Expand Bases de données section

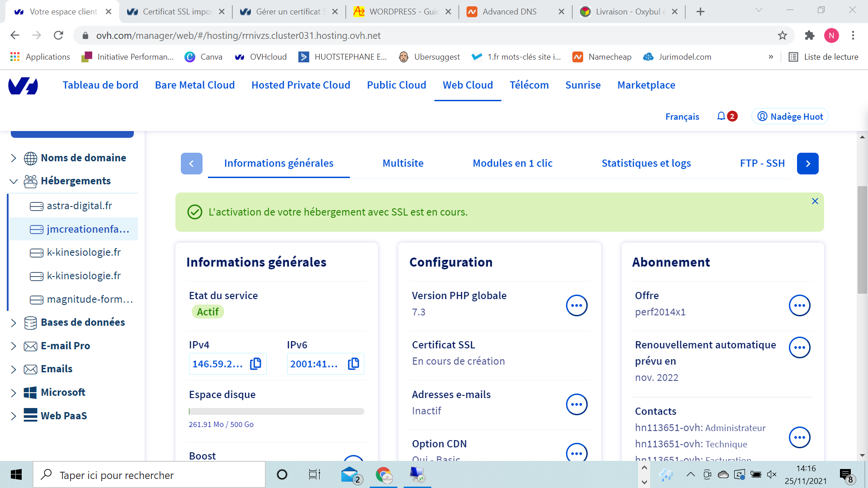click(x=14, y=323)
